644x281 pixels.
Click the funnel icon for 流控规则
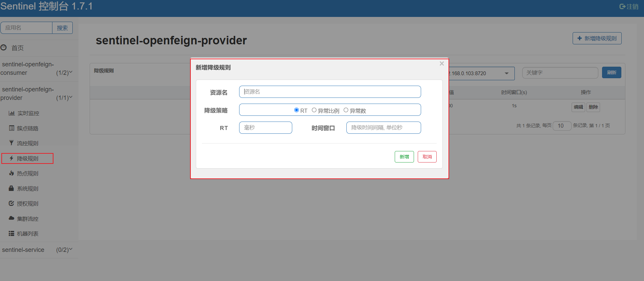[11, 143]
